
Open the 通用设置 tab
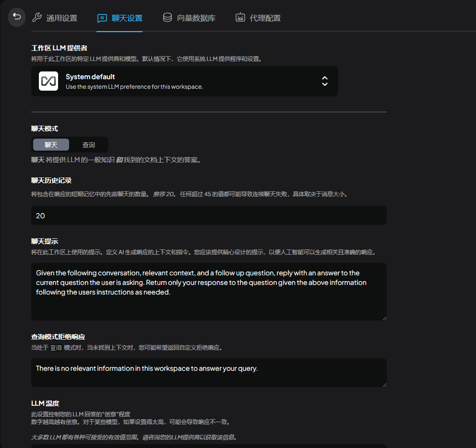62,18
